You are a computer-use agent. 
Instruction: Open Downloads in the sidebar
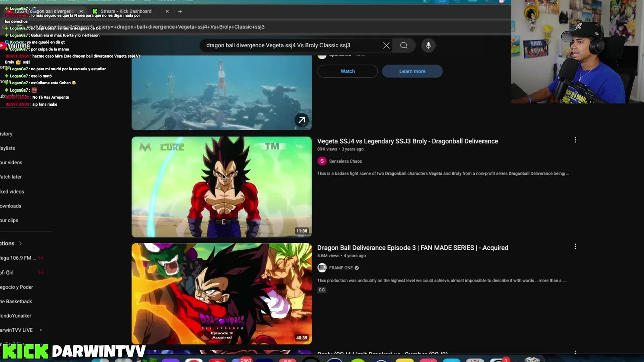(x=11, y=206)
